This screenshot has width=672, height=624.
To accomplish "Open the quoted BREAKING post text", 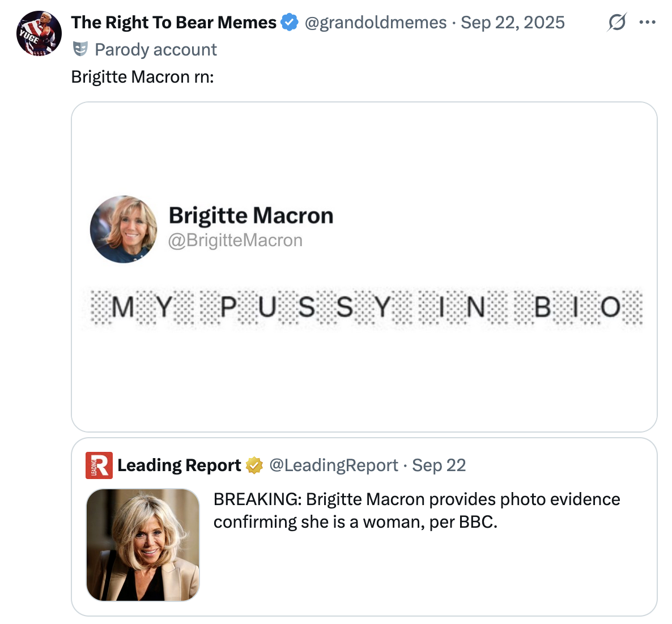I will pyautogui.click(x=416, y=510).
